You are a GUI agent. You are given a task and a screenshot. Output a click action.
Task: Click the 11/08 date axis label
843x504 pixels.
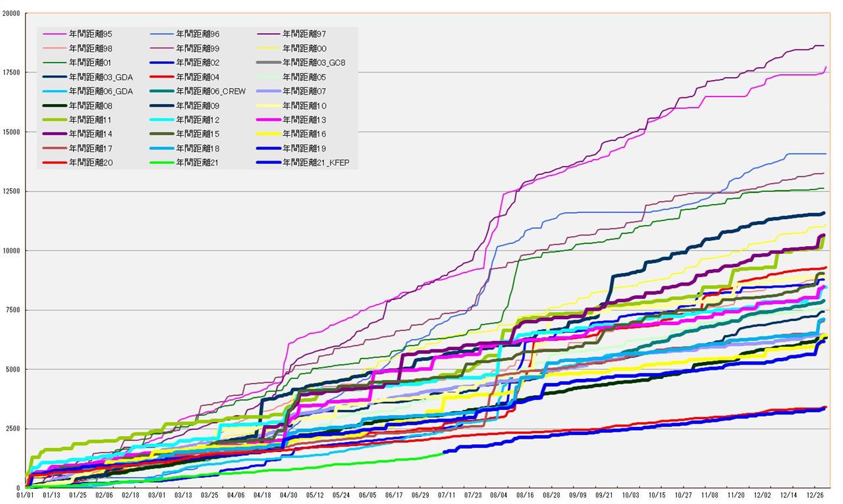point(710,494)
